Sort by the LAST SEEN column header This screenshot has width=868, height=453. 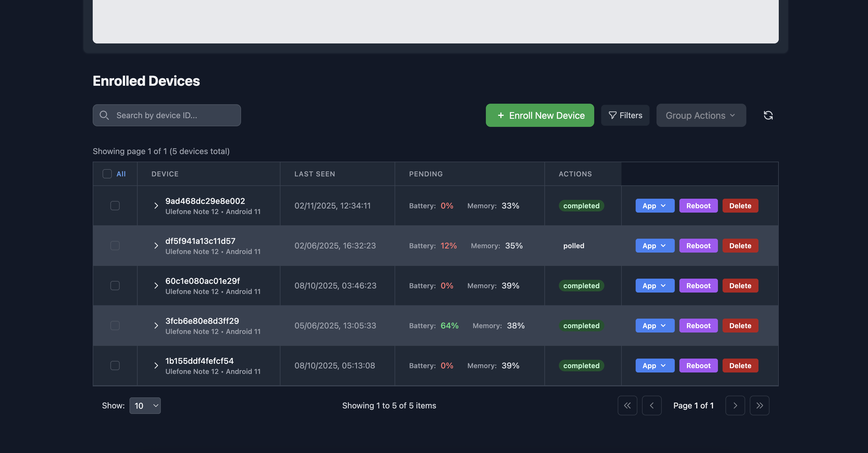pos(314,174)
